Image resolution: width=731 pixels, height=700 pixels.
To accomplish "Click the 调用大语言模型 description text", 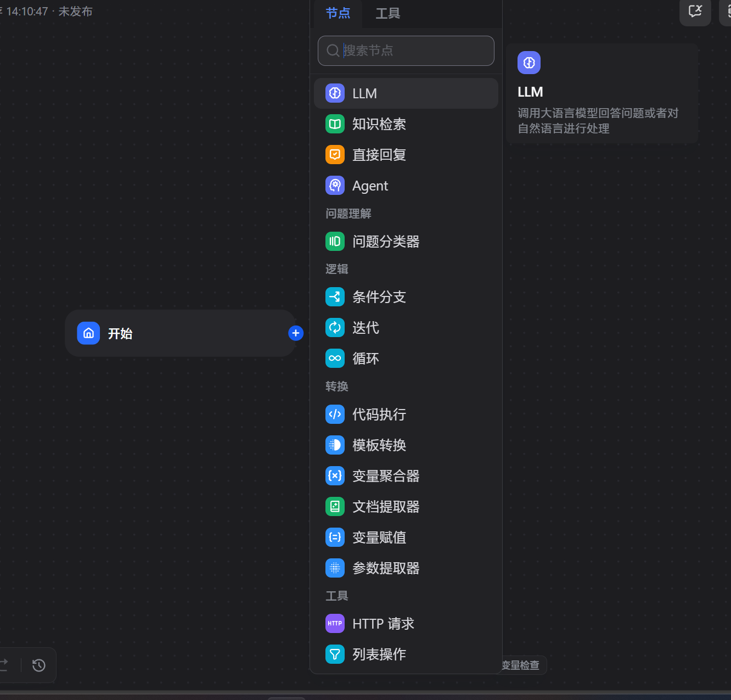I will tap(598, 121).
